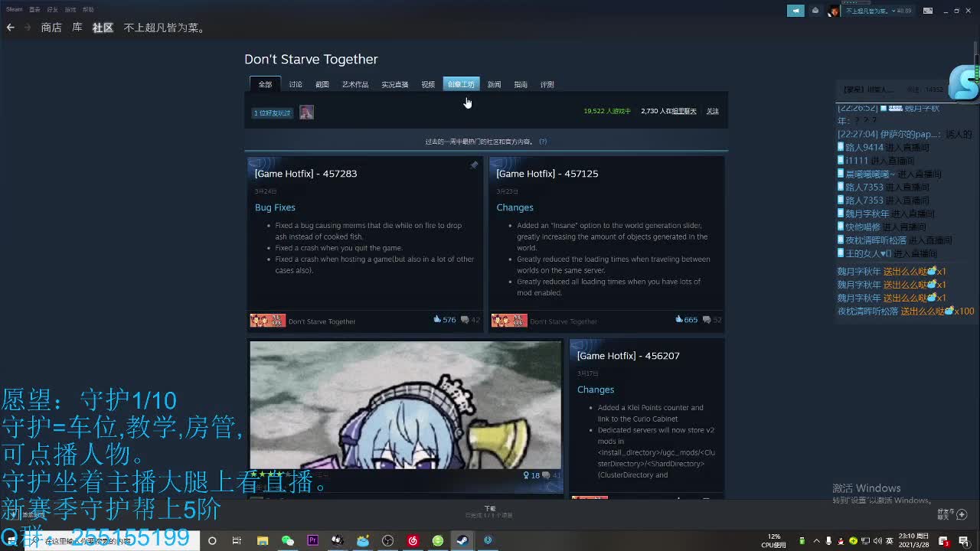Viewport: 980px width, 551px height.
Task: Click the green round app icon in taskbar
Action: click(x=438, y=541)
